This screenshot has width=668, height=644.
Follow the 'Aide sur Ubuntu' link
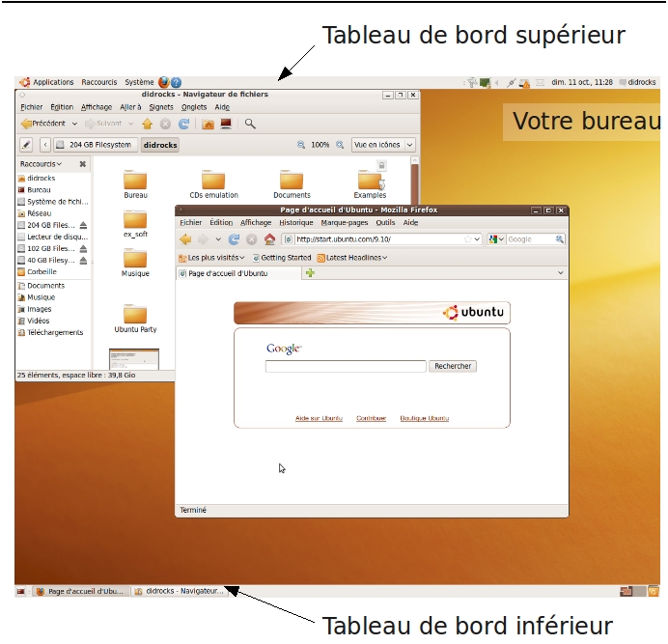319,418
